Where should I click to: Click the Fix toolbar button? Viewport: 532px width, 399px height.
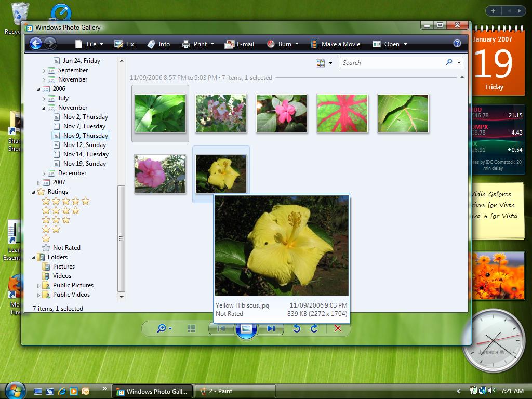click(124, 44)
